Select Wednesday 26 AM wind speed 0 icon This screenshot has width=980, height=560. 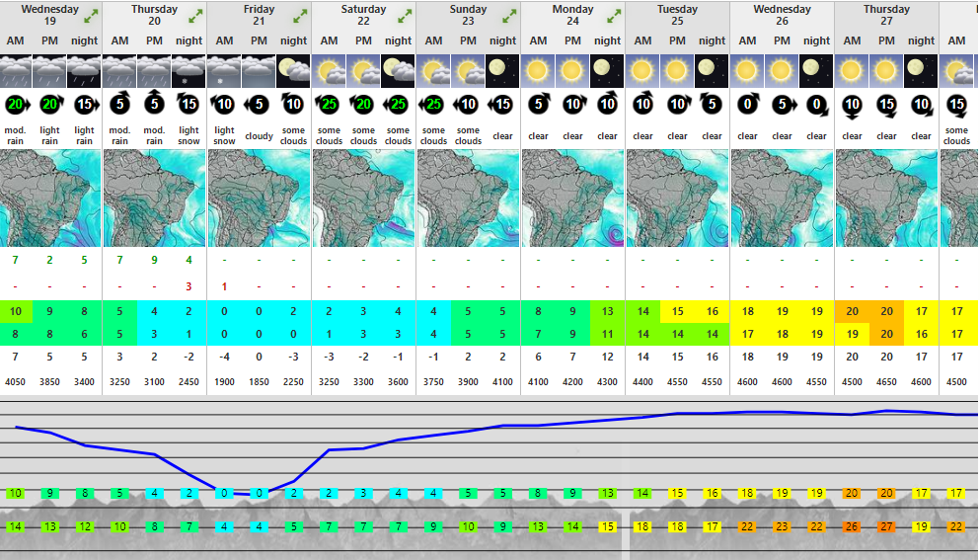tap(747, 105)
